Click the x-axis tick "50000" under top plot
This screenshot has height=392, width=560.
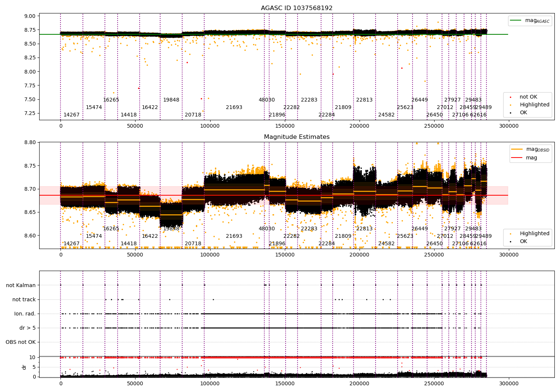coord(135,126)
